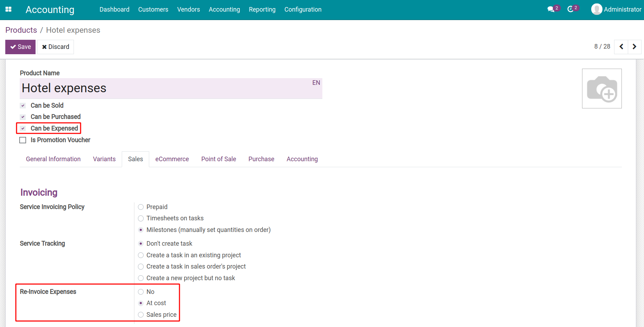Image resolution: width=644 pixels, height=327 pixels.
Task: Go to previous record arrow
Action: (621, 47)
